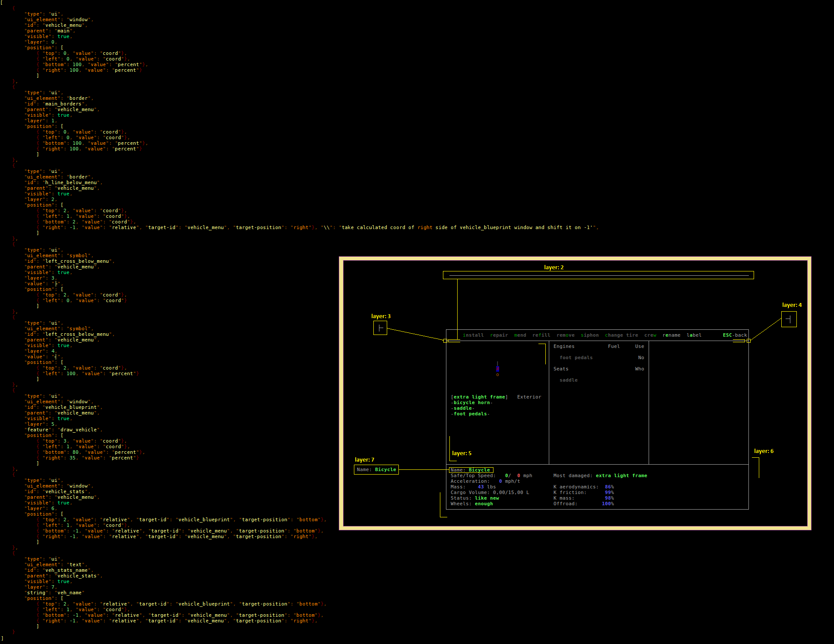Select the bicycle glyph in the blueprint window
Screen dimensions: 834x644
pos(497,369)
